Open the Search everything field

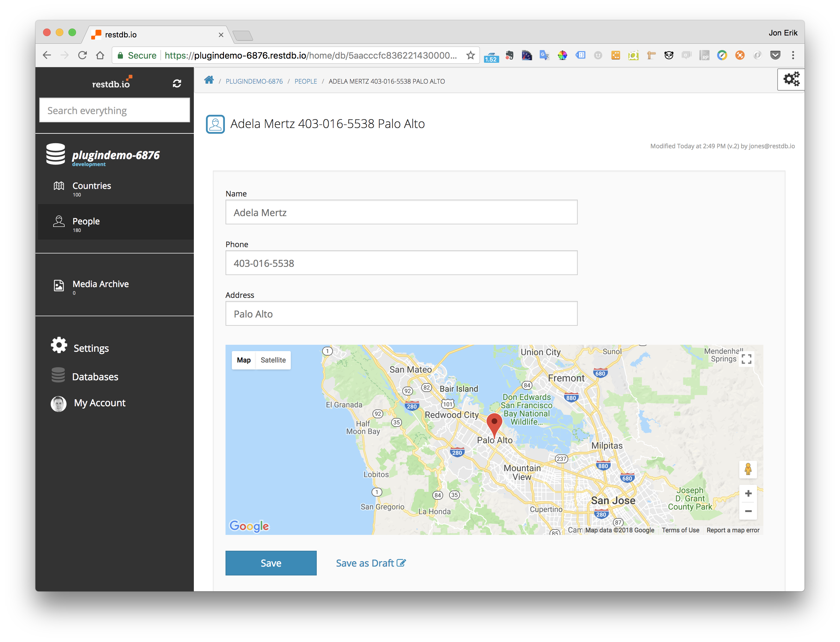pyautogui.click(x=115, y=110)
